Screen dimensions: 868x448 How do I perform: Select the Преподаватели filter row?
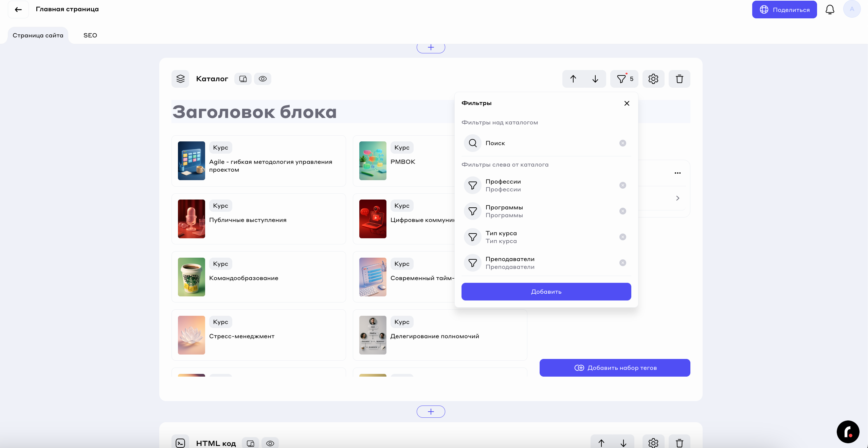[546, 263]
